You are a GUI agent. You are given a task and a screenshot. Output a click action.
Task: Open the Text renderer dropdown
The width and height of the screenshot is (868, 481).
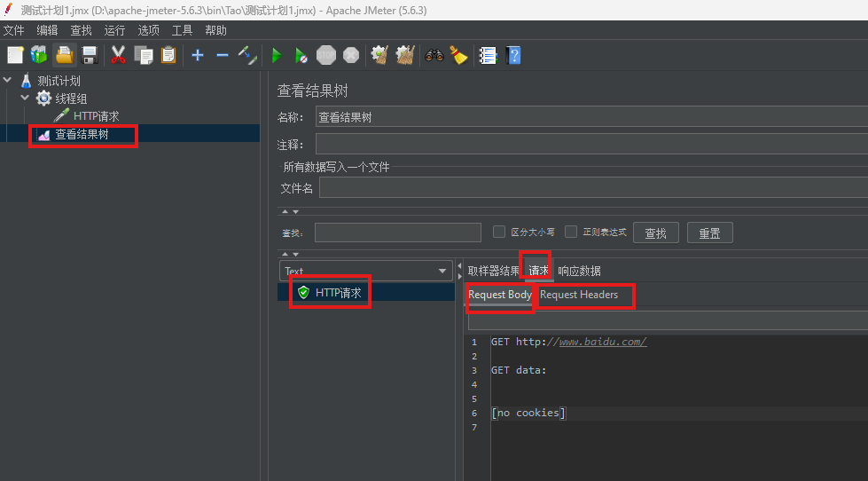(x=366, y=271)
